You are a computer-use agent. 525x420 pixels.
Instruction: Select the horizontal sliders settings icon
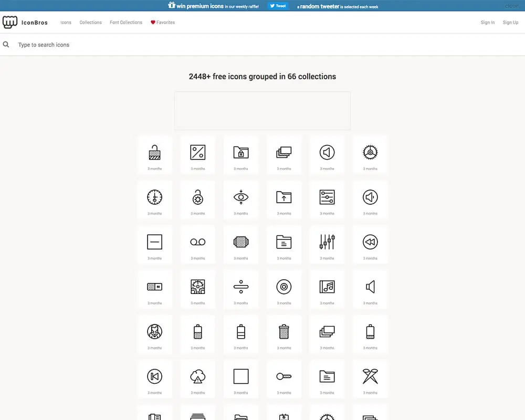coord(327,197)
